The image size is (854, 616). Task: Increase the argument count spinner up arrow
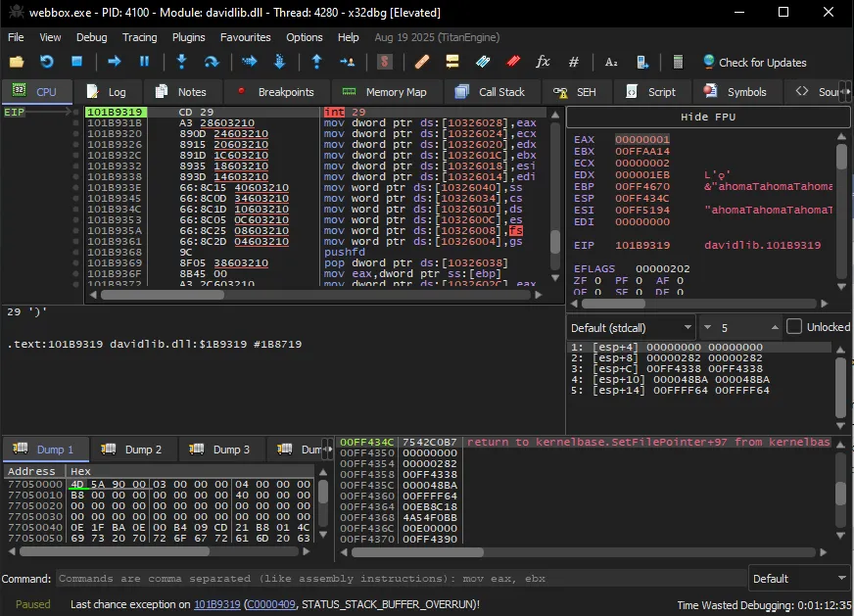tap(775, 327)
